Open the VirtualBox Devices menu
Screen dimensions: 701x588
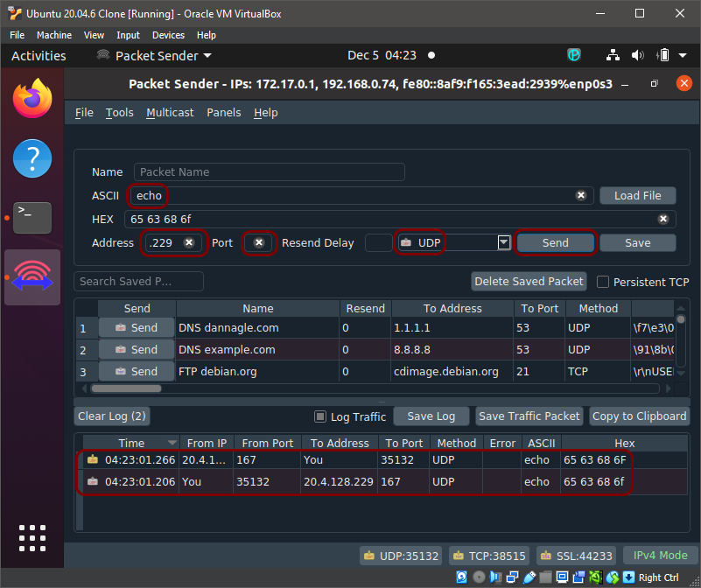point(168,35)
